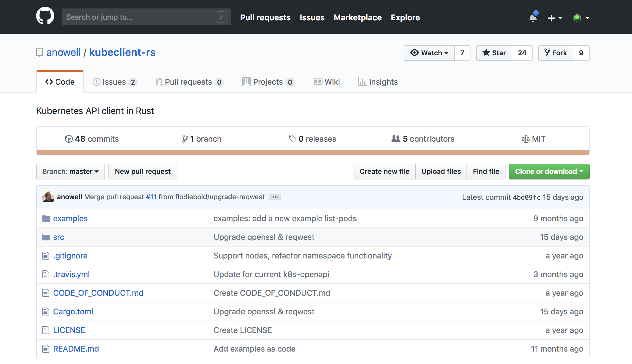Open the Clone or download dropdown

point(549,172)
